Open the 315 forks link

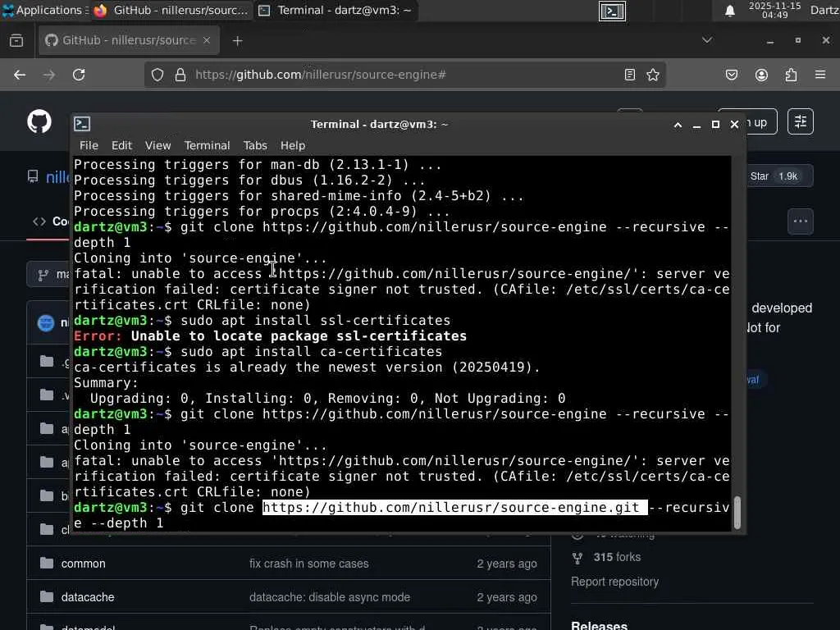click(617, 557)
